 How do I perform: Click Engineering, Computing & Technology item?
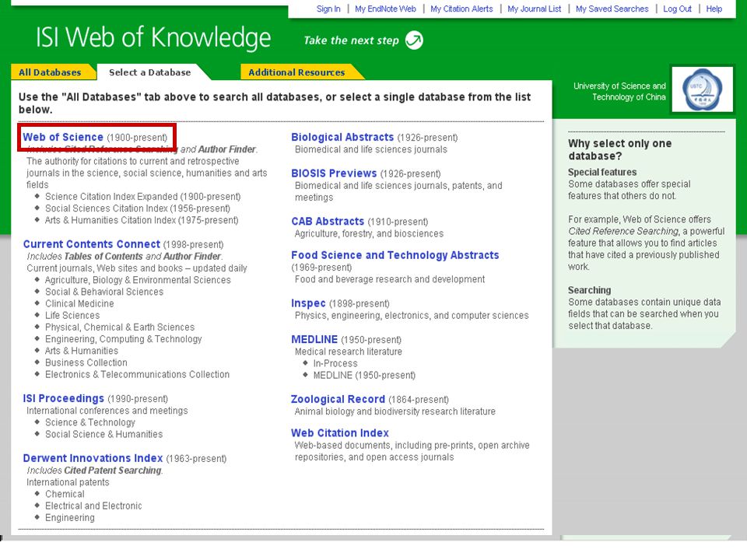click(x=124, y=339)
